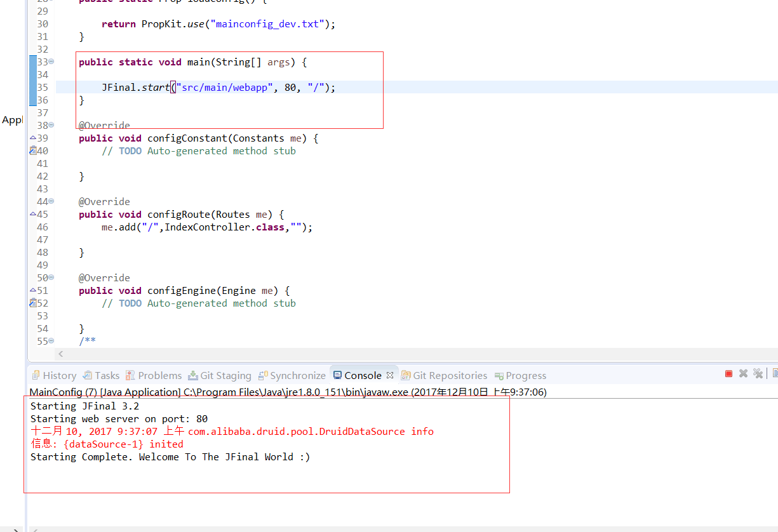This screenshot has height=532, width=778.
Task: Collapse the fold toggle at line 50
Action: (51, 277)
